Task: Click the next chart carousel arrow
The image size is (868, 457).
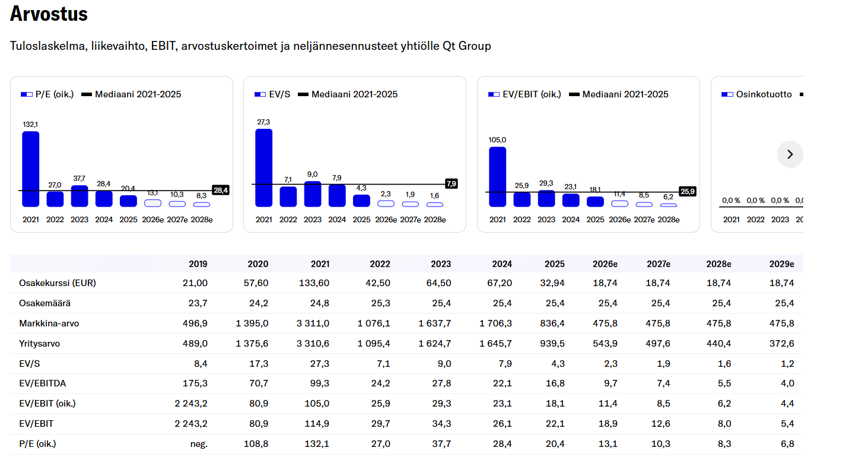Action: tap(790, 154)
